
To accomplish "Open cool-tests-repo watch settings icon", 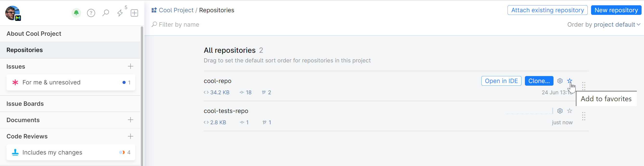I will 560,111.
